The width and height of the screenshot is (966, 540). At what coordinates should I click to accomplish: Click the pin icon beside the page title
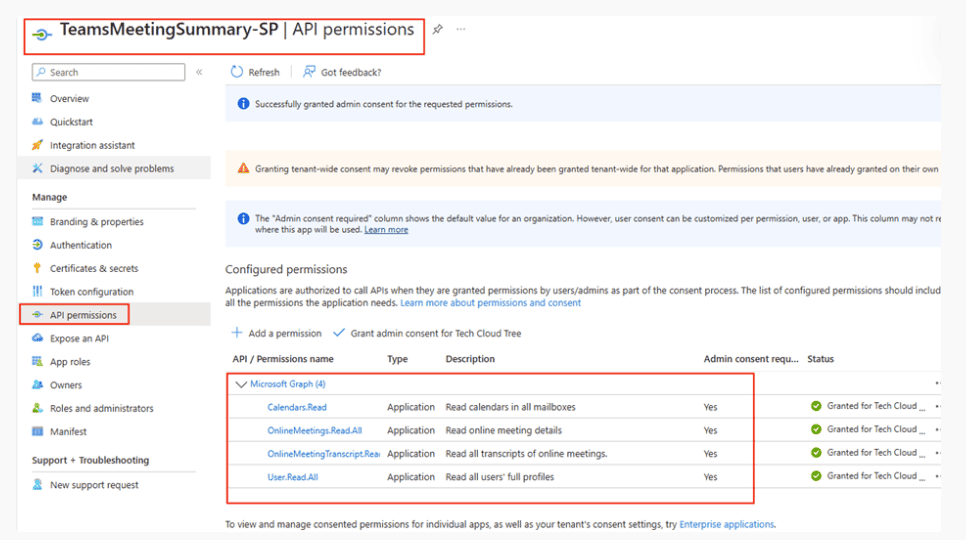[437, 30]
